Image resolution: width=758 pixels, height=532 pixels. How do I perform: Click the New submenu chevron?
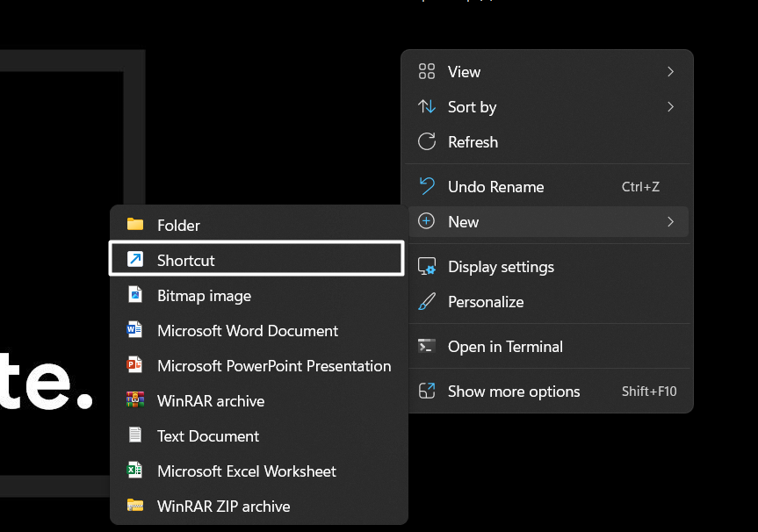click(670, 222)
